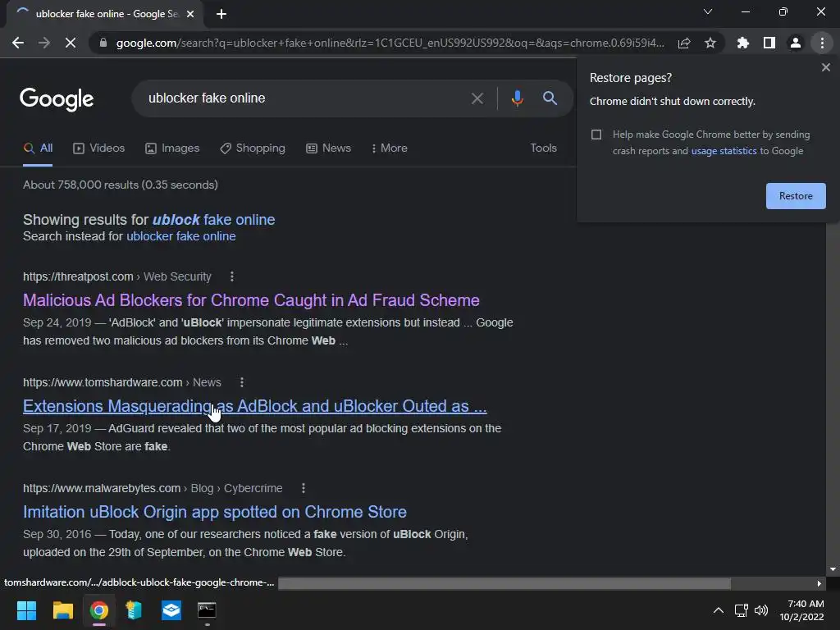Screen dimensions: 840x630
Task: Open Extensions Masquerading as AdBlock result
Action: (x=255, y=406)
